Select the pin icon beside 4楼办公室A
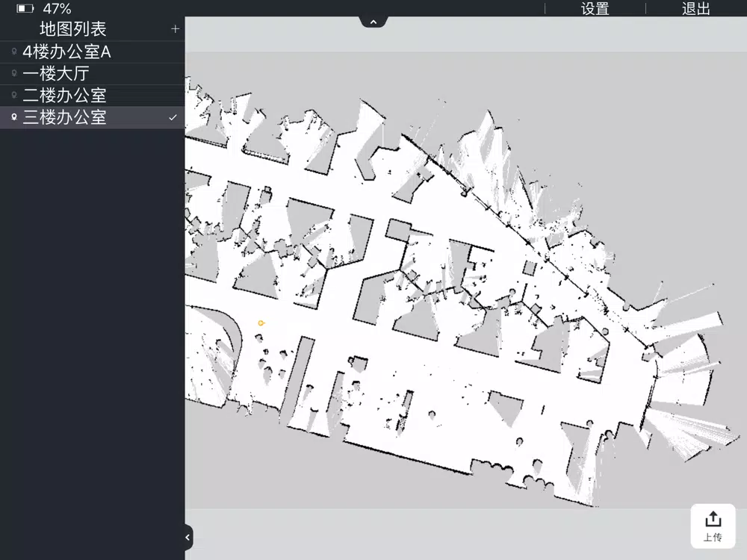Screen dimensions: 747x560 pyautogui.click(x=14, y=52)
